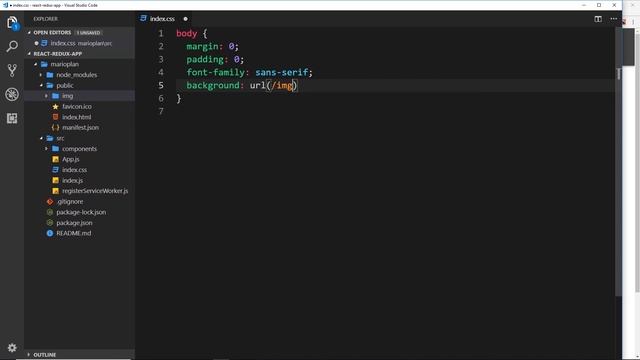Click the background property on line 5

click(x=213, y=85)
